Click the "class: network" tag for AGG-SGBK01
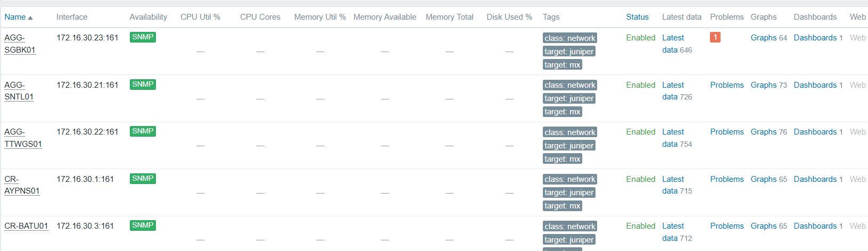 click(570, 38)
